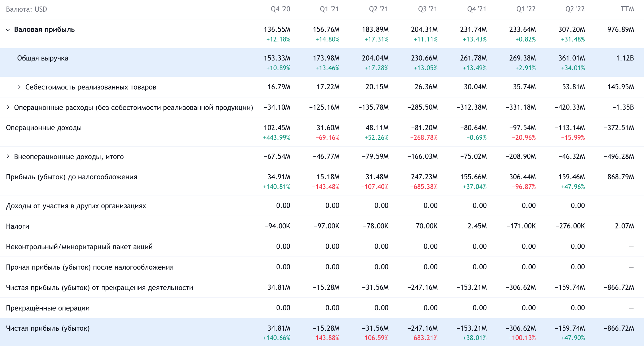Click the Налоги row label
The image size is (644, 346).
(18, 226)
